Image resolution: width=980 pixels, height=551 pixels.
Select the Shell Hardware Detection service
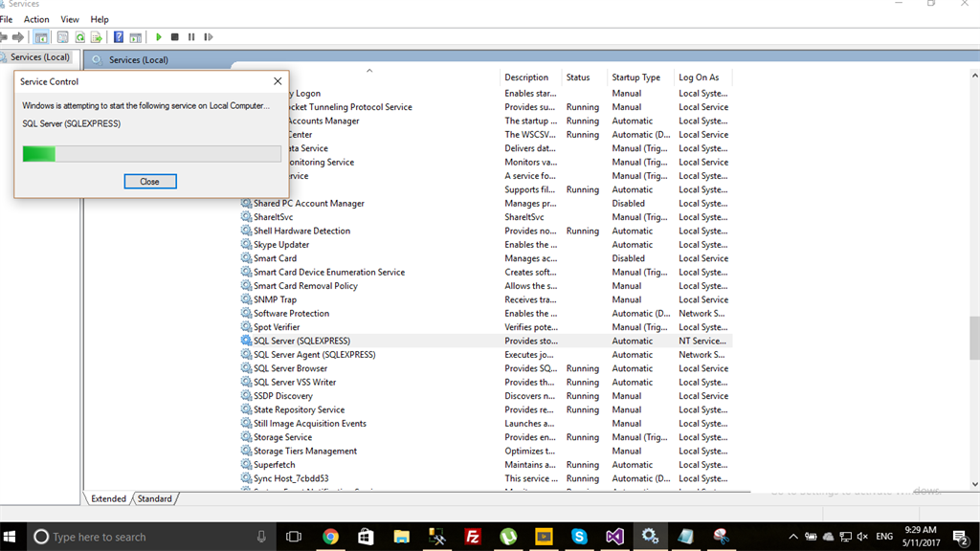pos(485,231)
